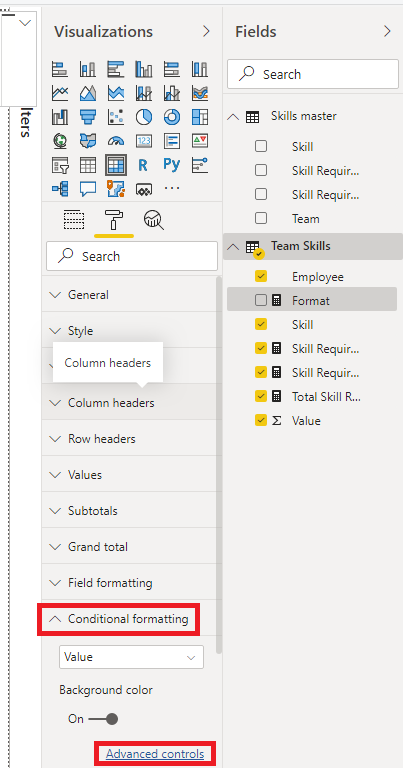This screenshot has width=403, height=768.
Task: Select the Clustered column chart visual
Action: pos(143,69)
